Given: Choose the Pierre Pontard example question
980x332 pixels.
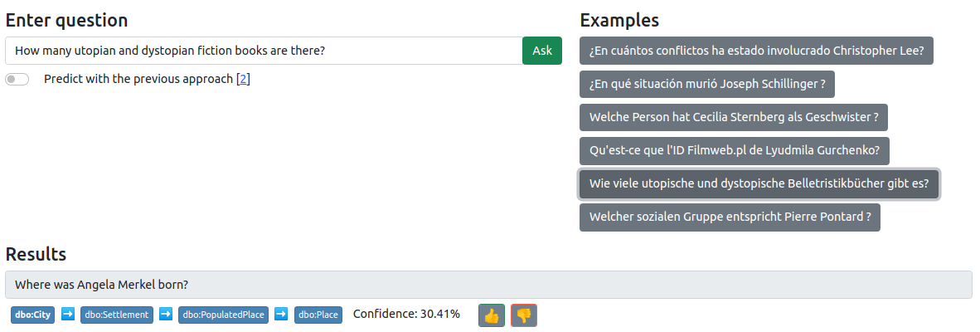Looking at the screenshot, I should pos(730,217).
